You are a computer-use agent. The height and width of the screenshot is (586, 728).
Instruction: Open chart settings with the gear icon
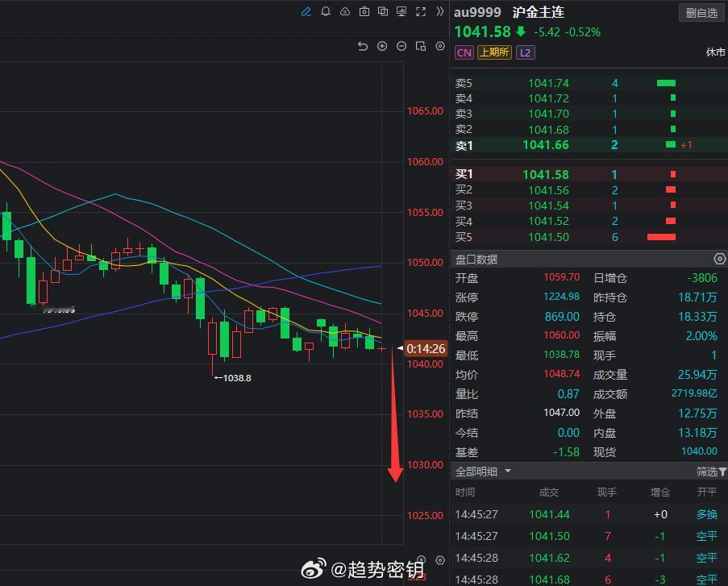tap(440, 46)
